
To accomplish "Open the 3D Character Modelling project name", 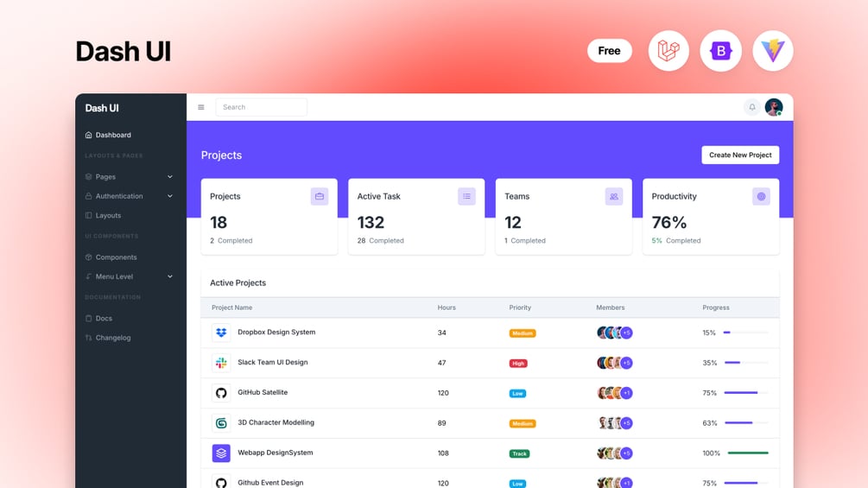I will pos(276,422).
